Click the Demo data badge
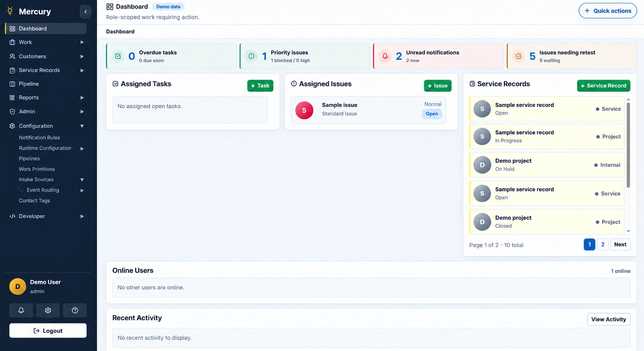The image size is (644, 351). (168, 6)
